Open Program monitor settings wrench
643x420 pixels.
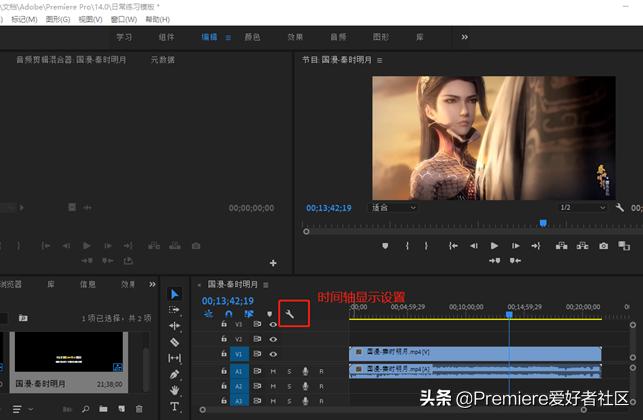(620, 208)
